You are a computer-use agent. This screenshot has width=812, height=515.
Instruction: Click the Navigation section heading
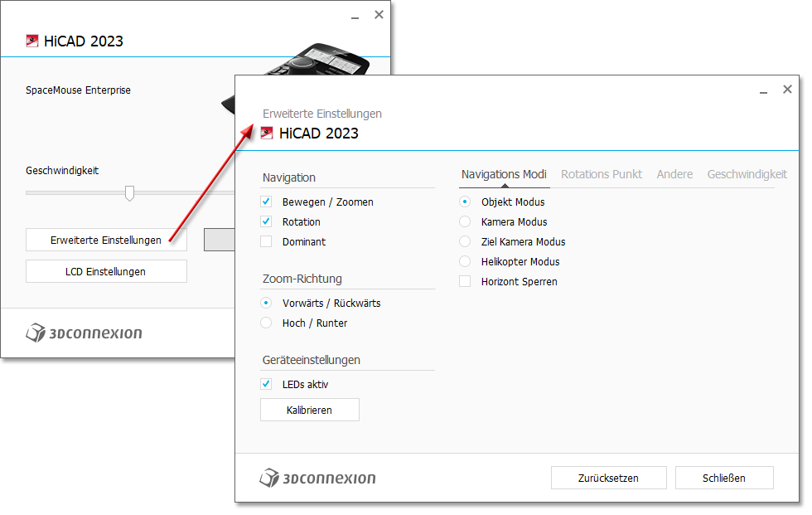tap(289, 177)
